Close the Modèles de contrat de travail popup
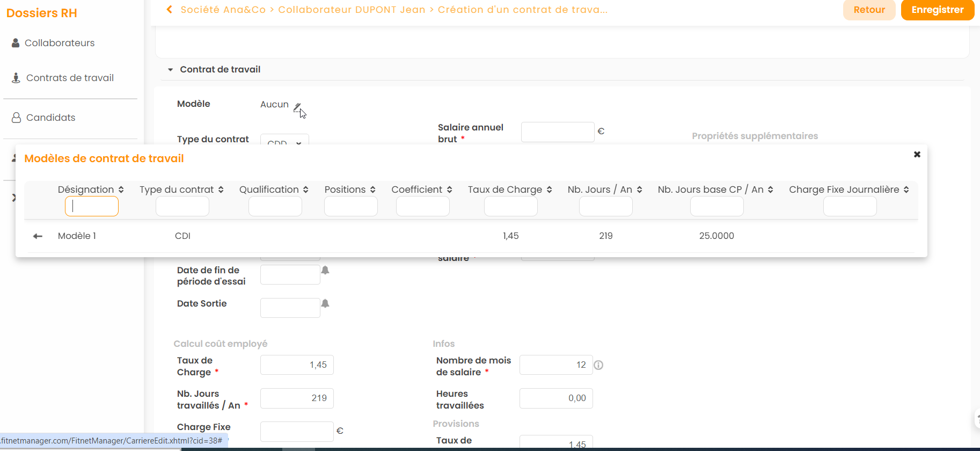Viewport: 980px width, 451px height. click(917, 155)
